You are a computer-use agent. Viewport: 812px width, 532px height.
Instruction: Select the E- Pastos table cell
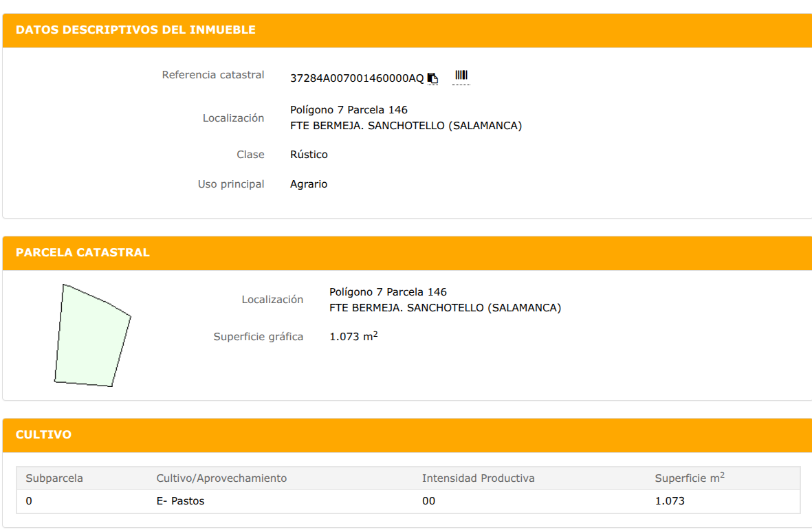(x=180, y=501)
